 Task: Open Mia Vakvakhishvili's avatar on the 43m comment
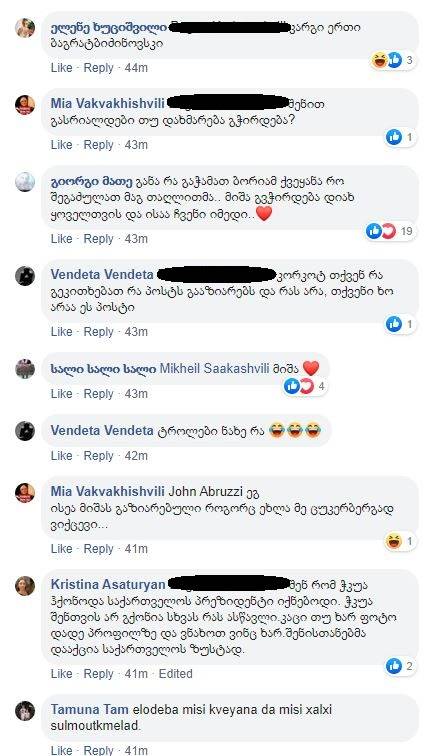pos(25,105)
